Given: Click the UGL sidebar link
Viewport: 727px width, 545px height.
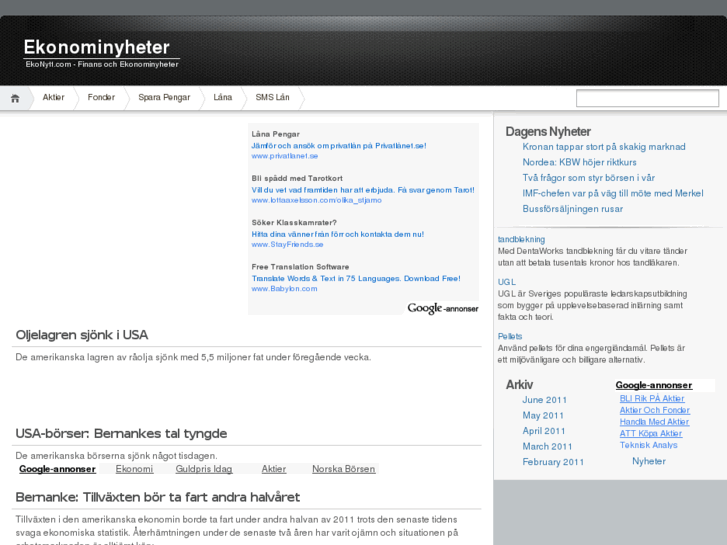Looking at the screenshot, I should pos(506,282).
